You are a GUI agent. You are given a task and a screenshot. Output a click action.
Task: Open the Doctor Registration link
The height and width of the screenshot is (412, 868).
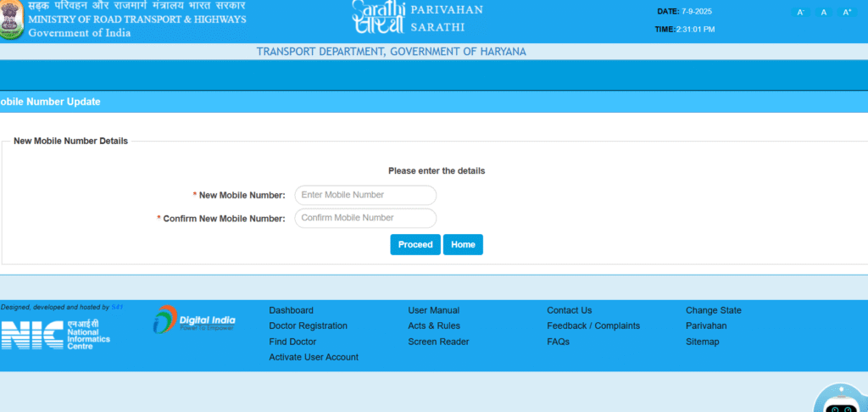309,326
